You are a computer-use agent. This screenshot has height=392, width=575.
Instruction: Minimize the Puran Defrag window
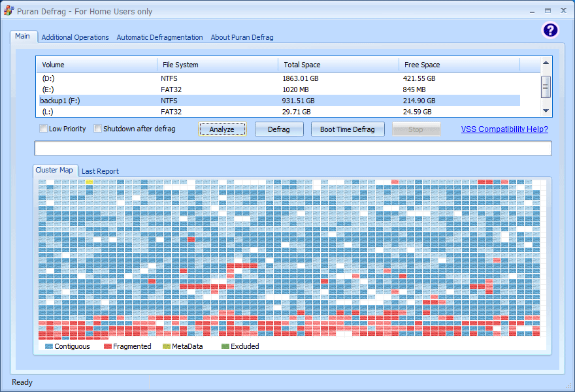532,11
